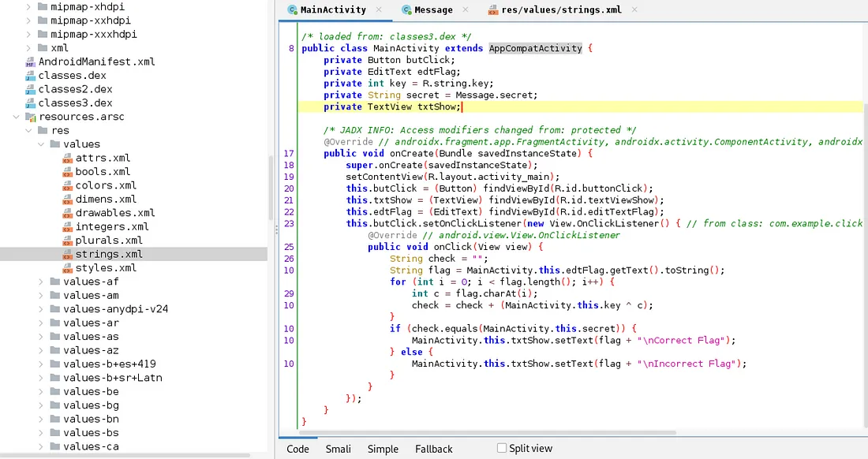Image resolution: width=868 pixels, height=459 pixels.
Task: Expand the values-anydpi-v24 folder
Action: [40, 309]
